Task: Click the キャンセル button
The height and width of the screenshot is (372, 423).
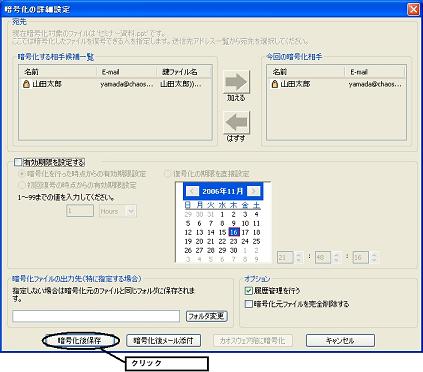Action: pos(340,341)
